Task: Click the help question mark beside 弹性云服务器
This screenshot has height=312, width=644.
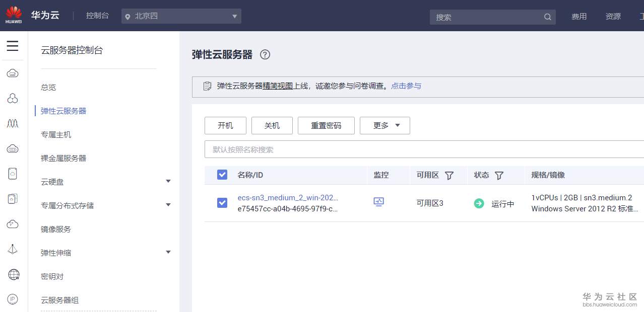Action: point(265,55)
